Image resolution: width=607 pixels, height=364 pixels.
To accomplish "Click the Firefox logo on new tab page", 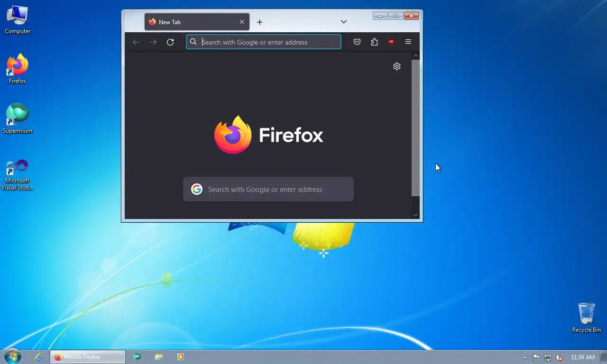I will point(268,135).
